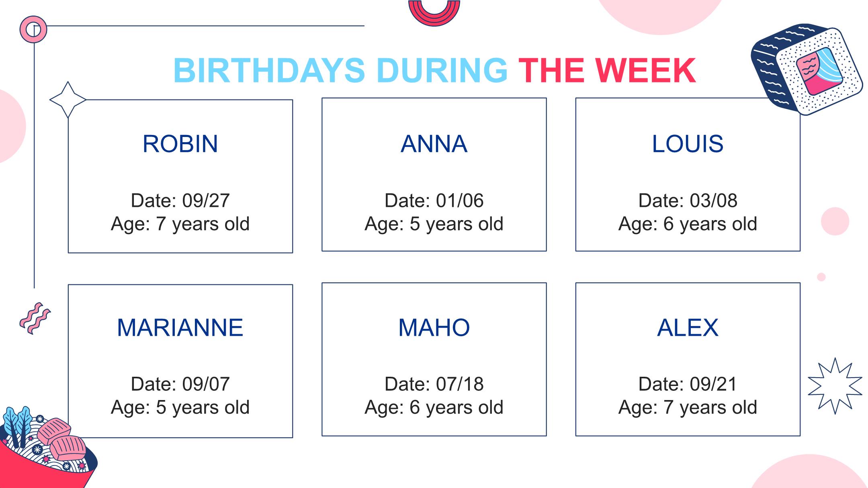Select the red rainbow arch shape
Screen dimensions: 868x488
click(434, 13)
